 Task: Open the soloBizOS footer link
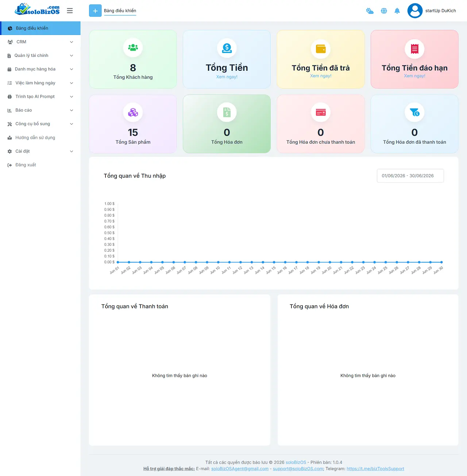click(x=296, y=463)
